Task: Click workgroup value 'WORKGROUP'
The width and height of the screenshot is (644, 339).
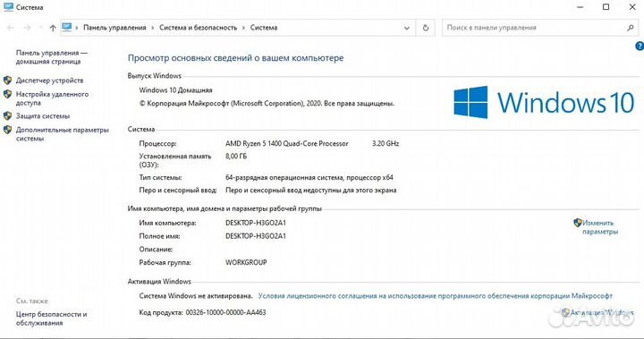Action: pyautogui.click(x=246, y=262)
